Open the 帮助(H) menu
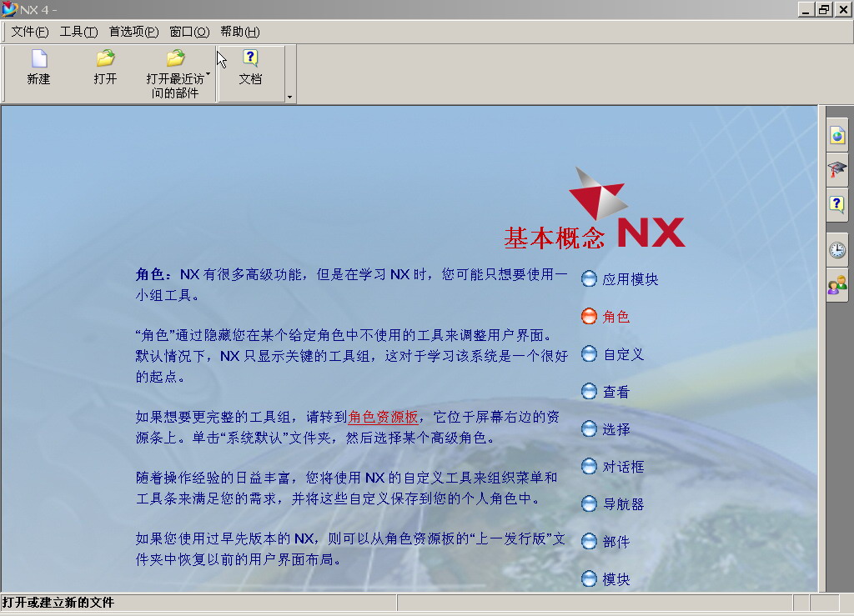Image resolution: width=854 pixels, height=616 pixels. point(240,32)
